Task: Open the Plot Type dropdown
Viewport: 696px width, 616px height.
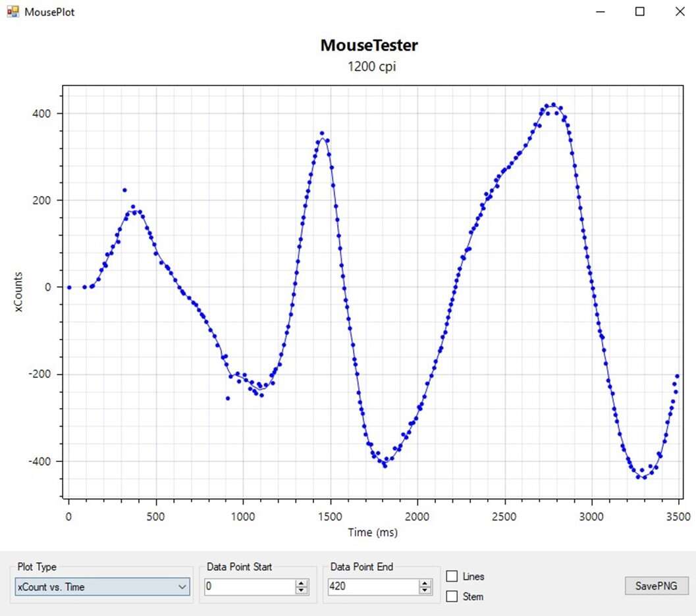Action: [x=102, y=587]
